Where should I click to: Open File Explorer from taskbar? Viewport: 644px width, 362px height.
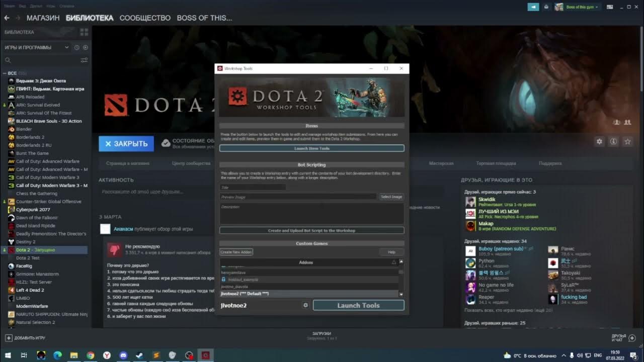[74, 355]
